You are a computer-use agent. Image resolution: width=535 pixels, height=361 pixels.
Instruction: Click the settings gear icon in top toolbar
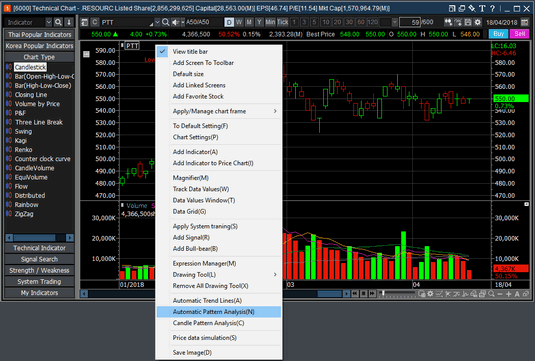[x=478, y=22]
